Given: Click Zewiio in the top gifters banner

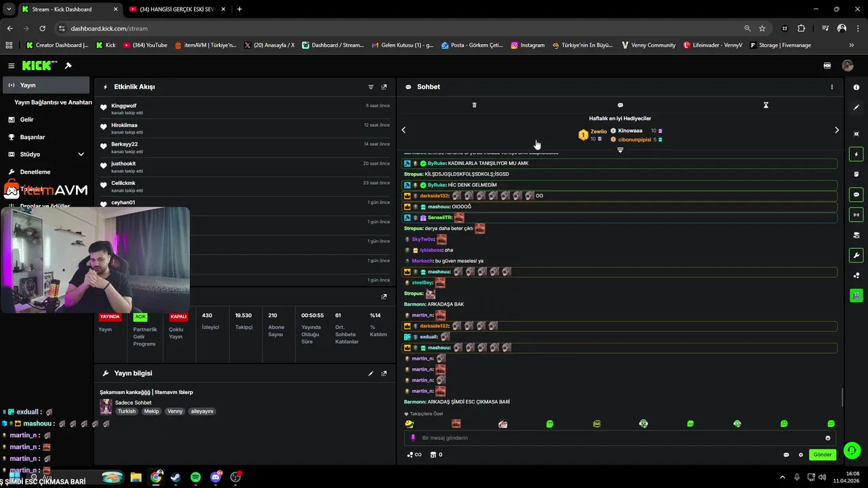Looking at the screenshot, I should coord(598,131).
